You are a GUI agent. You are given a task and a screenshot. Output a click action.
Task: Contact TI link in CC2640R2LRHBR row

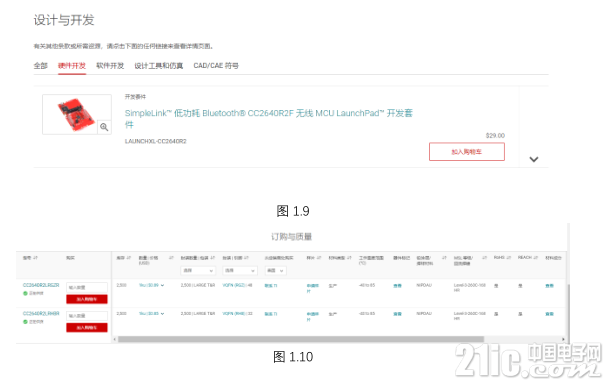coord(271,314)
